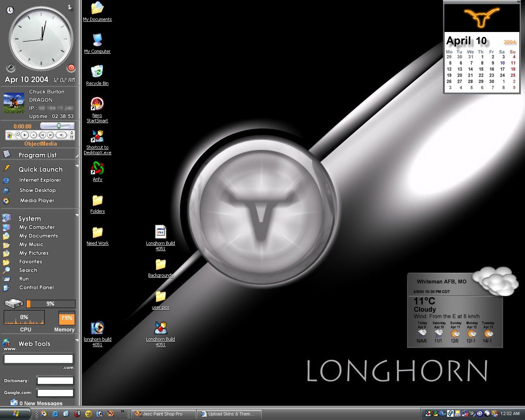Mute the ObjectMedia player sound
The width and height of the screenshot is (525, 420).
tap(62, 135)
